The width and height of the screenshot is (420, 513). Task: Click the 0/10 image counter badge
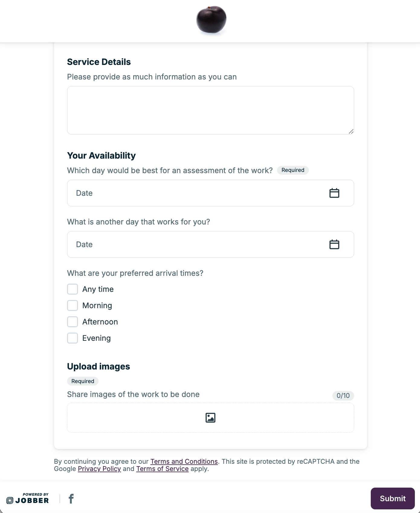pos(343,395)
